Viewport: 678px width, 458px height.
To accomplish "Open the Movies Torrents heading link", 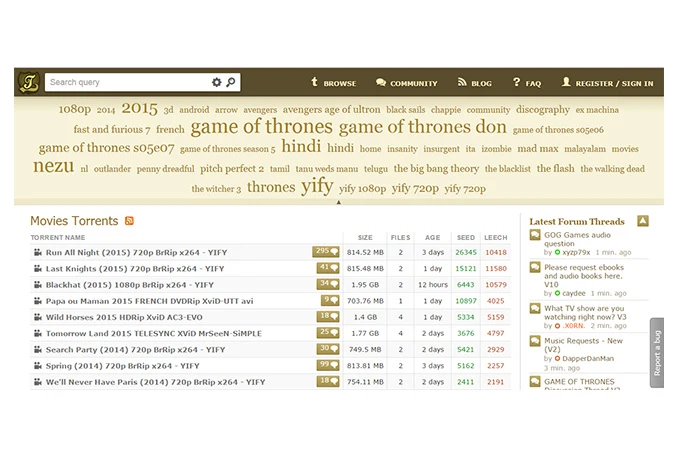I will point(74,221).
